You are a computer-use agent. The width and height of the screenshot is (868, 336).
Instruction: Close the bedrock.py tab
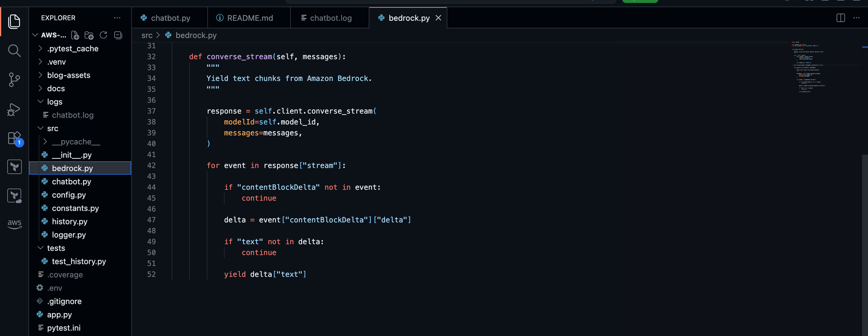pos(438,18)
